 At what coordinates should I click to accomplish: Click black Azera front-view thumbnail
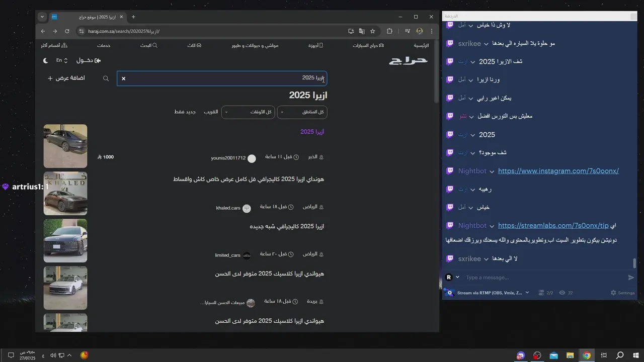tap(65, 241)
